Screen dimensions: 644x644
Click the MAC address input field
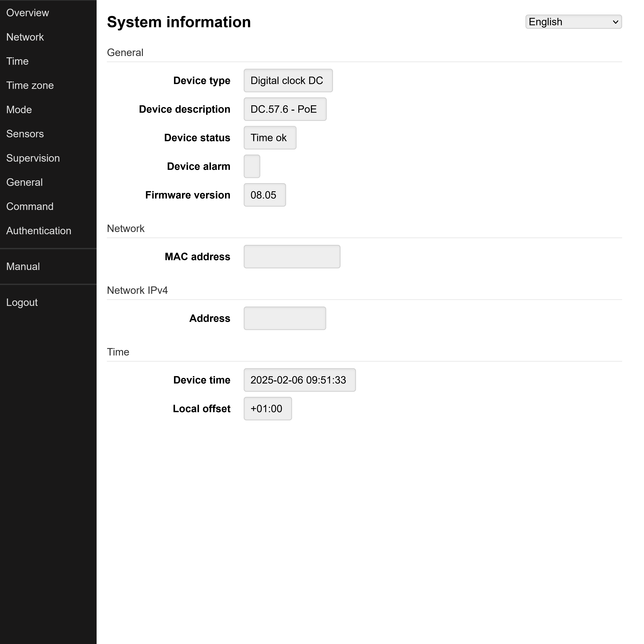coord(292,256)
